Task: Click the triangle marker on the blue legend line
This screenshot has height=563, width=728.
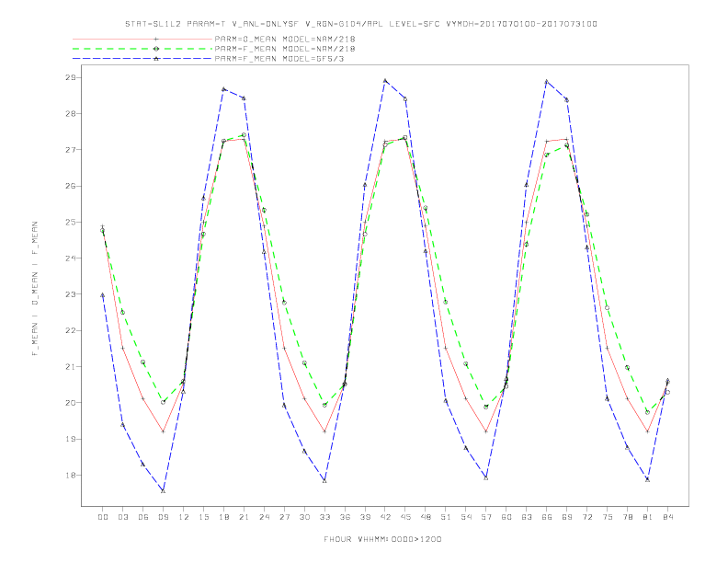Action: 156,59
